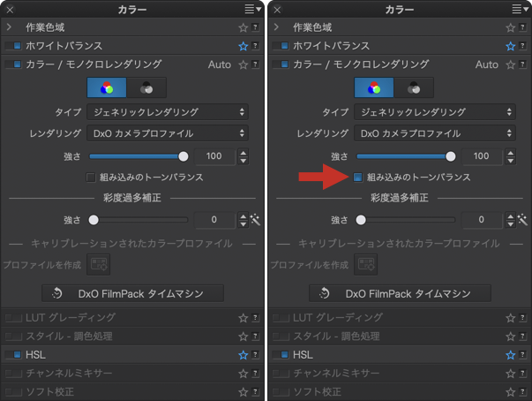Click 彩度過多補正 value field 0 in right panel
The image size is (532, 401).
click(x=482, y=220)
